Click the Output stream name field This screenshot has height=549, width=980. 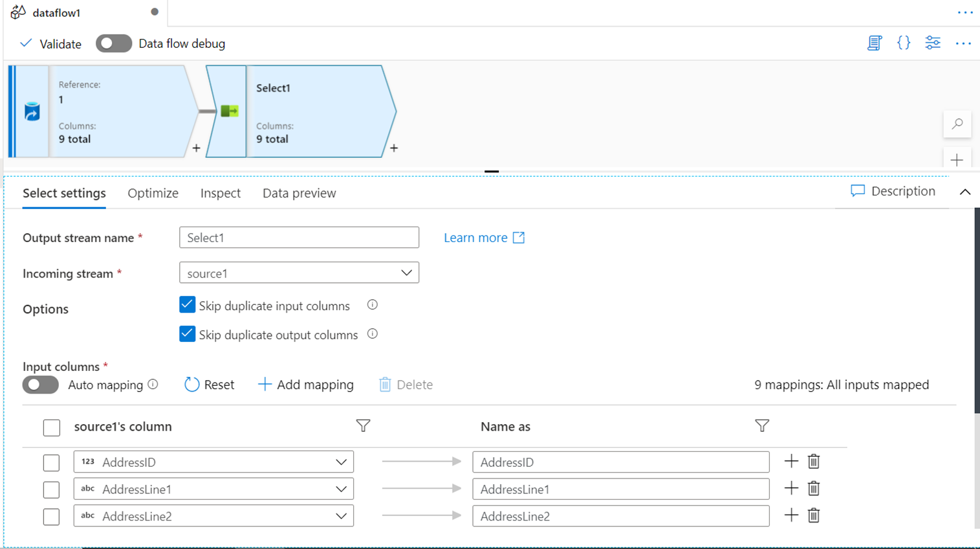(x=299, y=238)
